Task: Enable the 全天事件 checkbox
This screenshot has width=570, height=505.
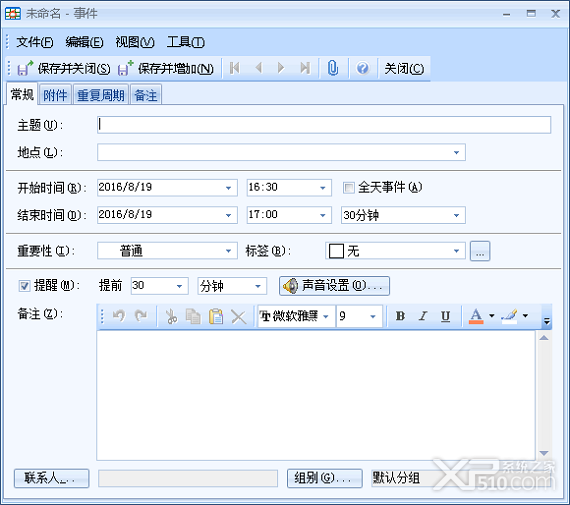Action: tap(348, 188)
